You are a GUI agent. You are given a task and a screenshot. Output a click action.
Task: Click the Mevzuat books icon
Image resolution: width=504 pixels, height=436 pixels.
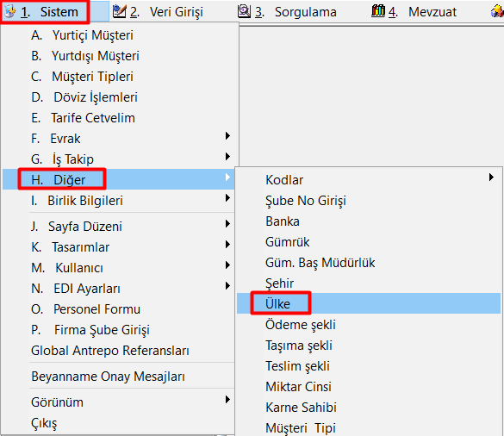[x=378, y=11]
